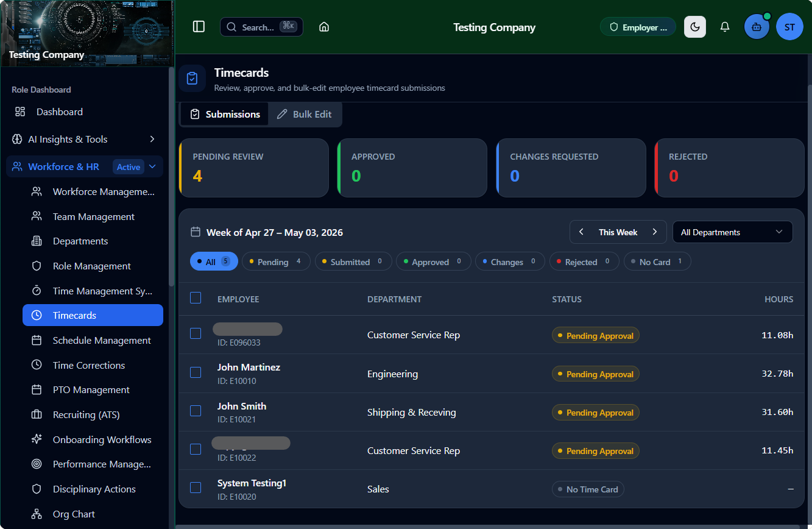
Task: Click the Pending Review summary card
Action: coord(253,168)
